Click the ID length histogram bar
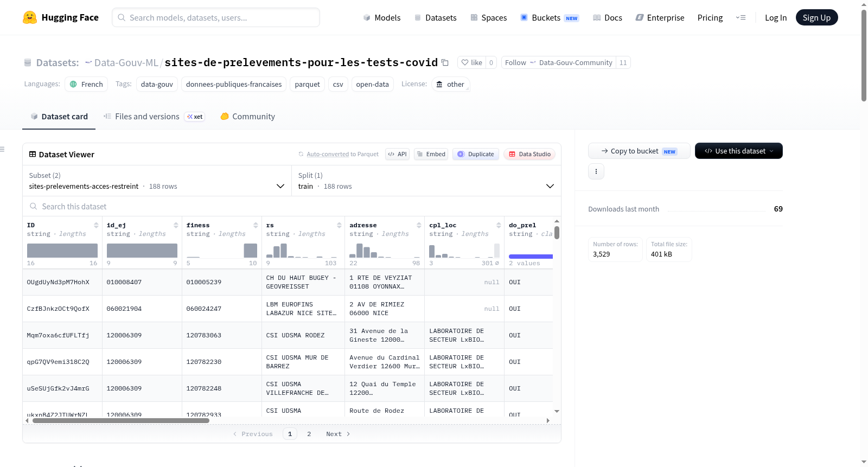This screenshot has height=467, width=868. (x=62, y=251)
